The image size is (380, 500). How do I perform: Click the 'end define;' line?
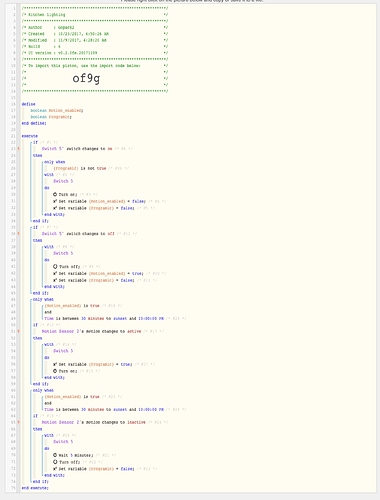pos(34,123)
